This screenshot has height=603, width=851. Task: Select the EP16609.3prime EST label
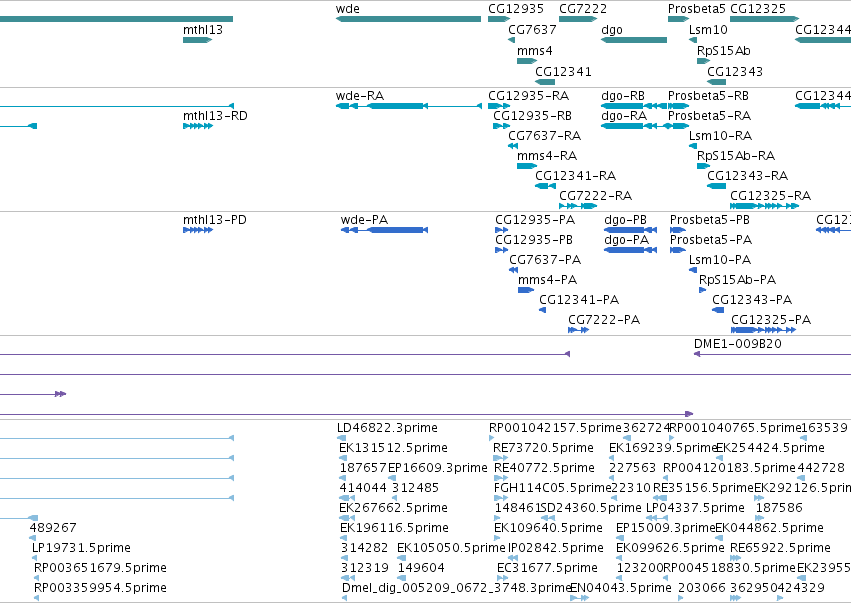437,468
